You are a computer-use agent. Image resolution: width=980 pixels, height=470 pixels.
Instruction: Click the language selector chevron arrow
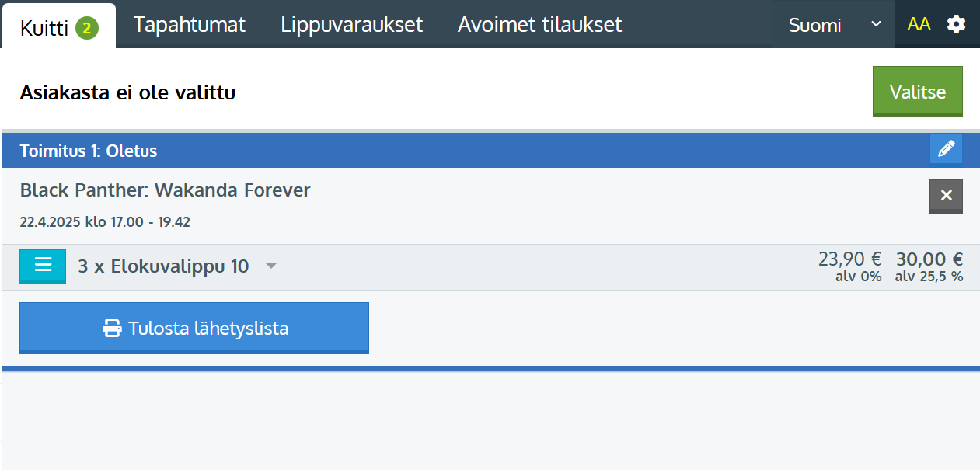click(x=876, y=24)
